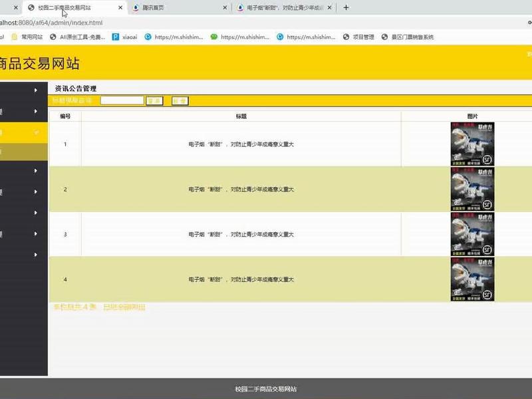Click the 标题 column header
Image resolution: width=532 pixels, height=399 pixels.
pyautogui.click(x=241, y=116)
